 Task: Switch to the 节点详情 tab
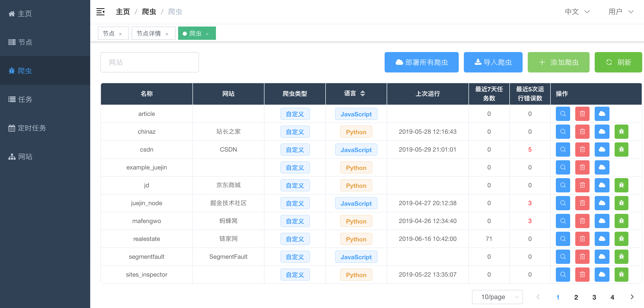click(149, 33)
